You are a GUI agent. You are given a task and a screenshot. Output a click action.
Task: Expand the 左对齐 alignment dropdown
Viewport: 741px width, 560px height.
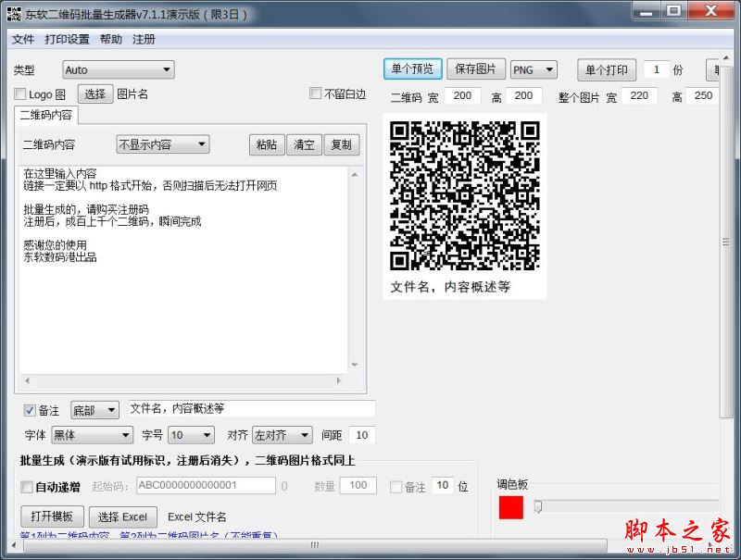283,435
